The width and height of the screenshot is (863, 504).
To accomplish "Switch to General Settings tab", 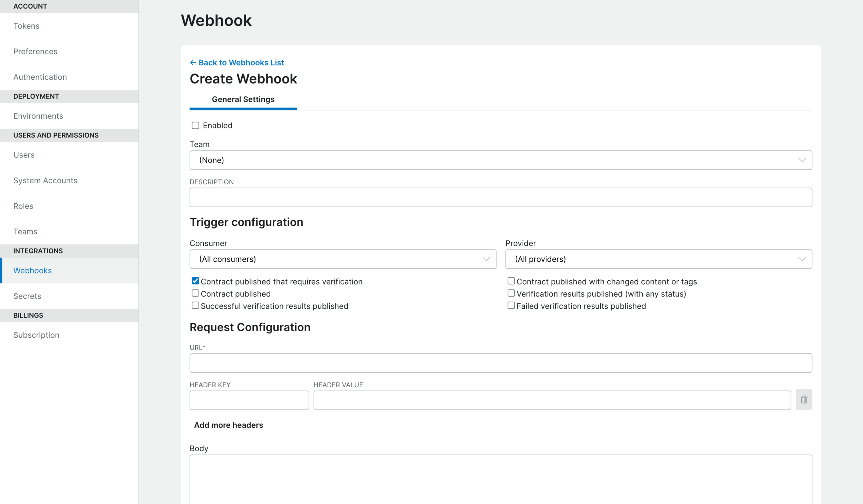I will tap(243, 100).
